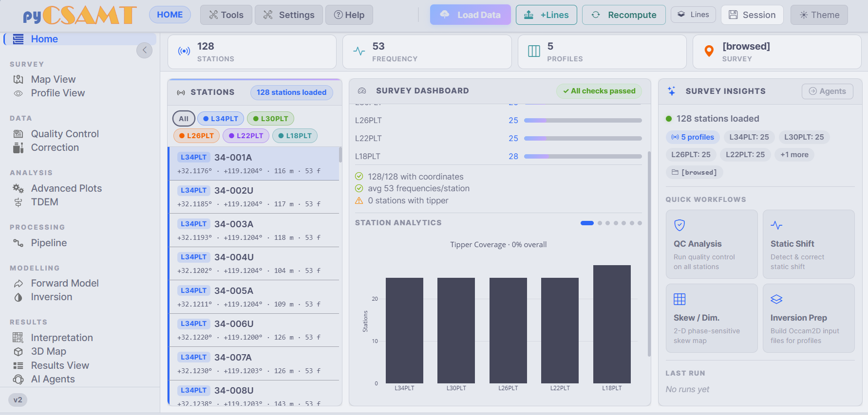Click the Survey Dashboard gauge icon
The image size is (868, 415).
click(x=362, y=91)
